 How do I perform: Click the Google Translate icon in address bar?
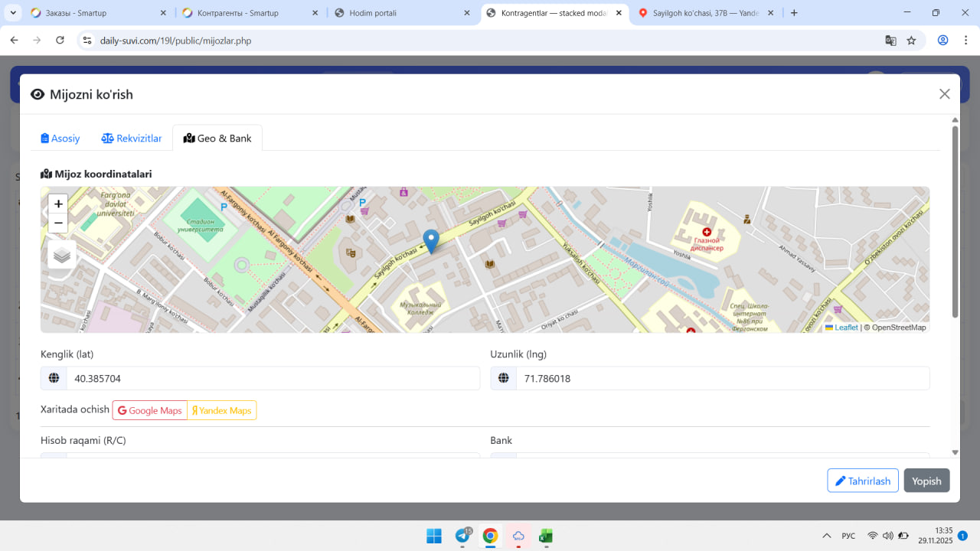tap(890, 41)
